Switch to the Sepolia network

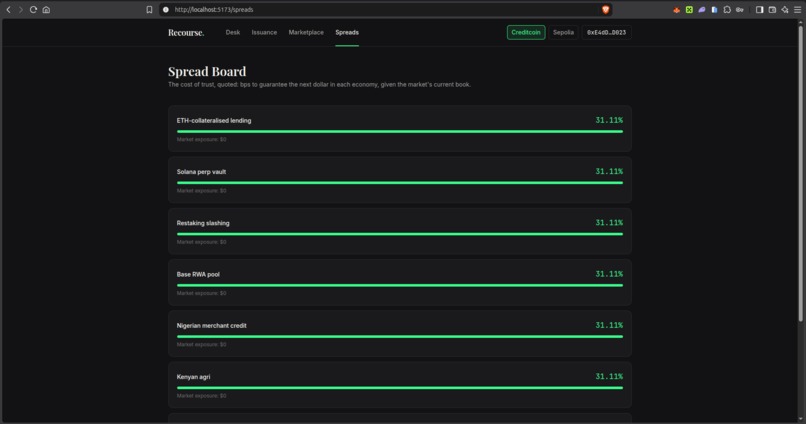(x=563, y=32)
